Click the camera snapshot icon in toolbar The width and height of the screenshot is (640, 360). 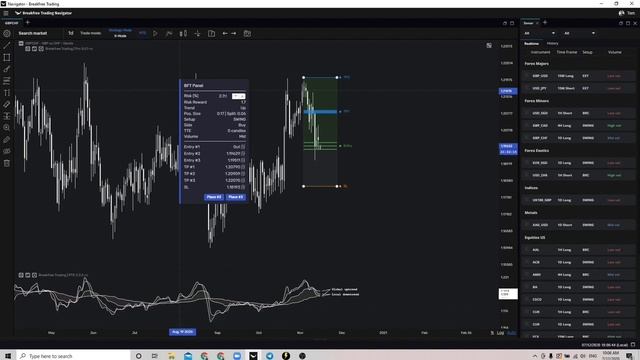tap(247, 33)
